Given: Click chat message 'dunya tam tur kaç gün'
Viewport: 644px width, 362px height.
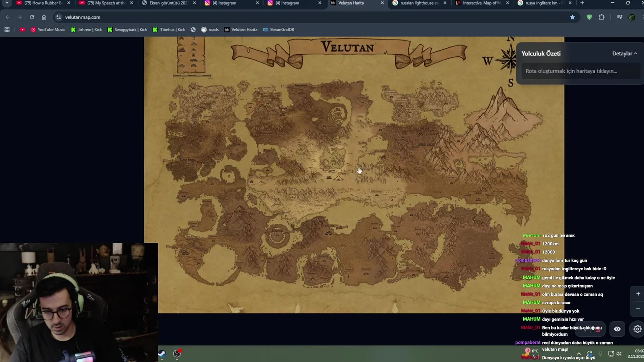Looking at the screenshot, I should [x=565, y=261].
